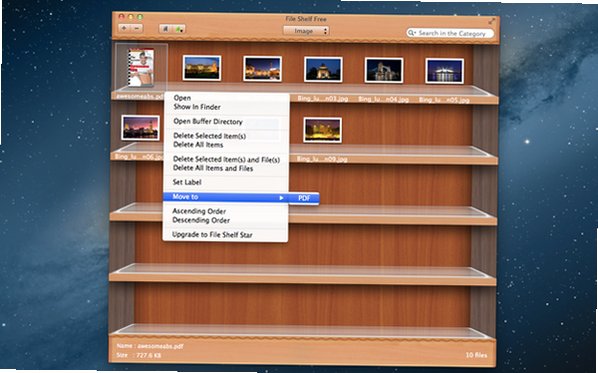Select the Bing_lu...n03.jpg photo thumbnail
The width and height of the screenshot is (598, 373).
pyautogui.click(x=323, y=69)
